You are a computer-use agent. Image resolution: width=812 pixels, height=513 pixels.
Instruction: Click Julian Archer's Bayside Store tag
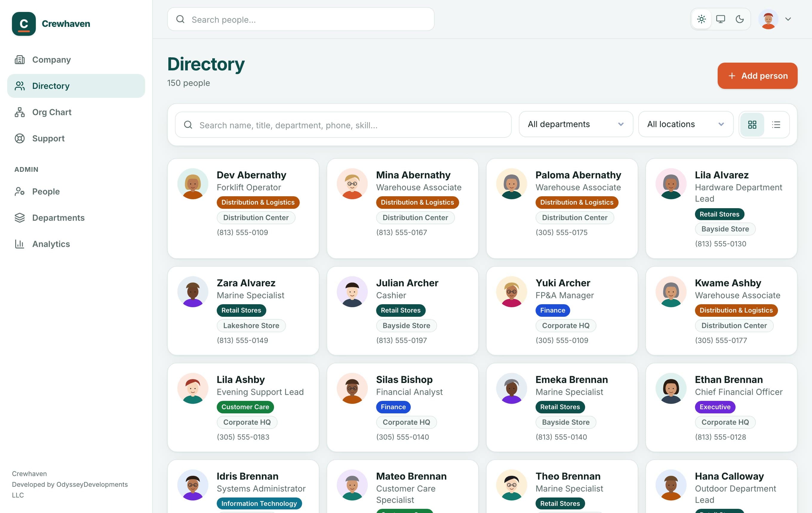coord(406,326)
